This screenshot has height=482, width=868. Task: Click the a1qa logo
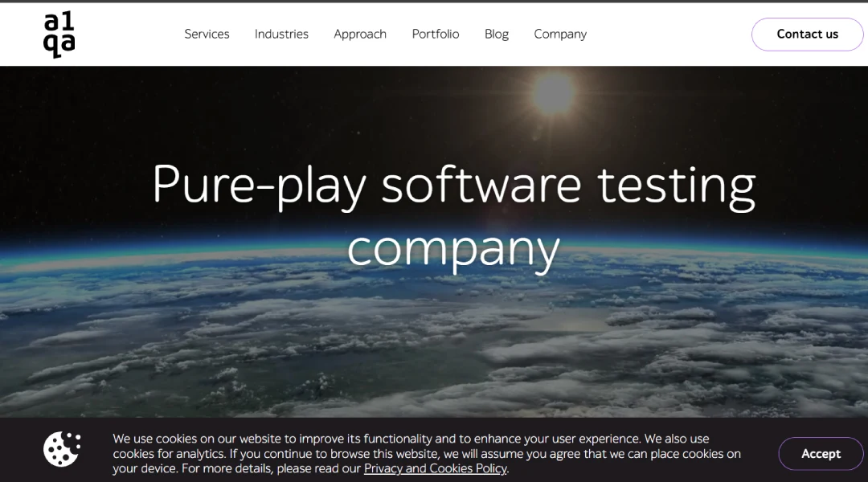click(x=59, y=35)
